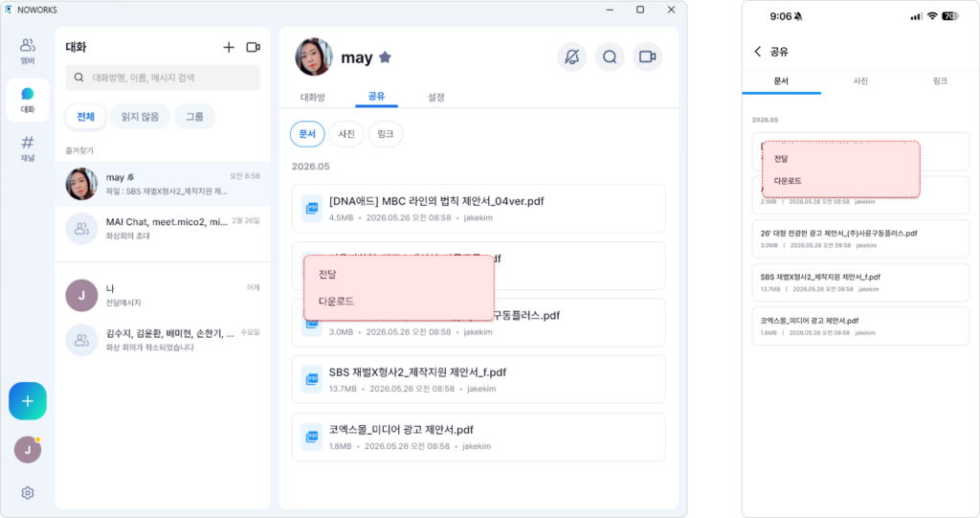This screenshot has width=980, height=518.
Task: Click the chat search input field
Action: tap(163, 78)
